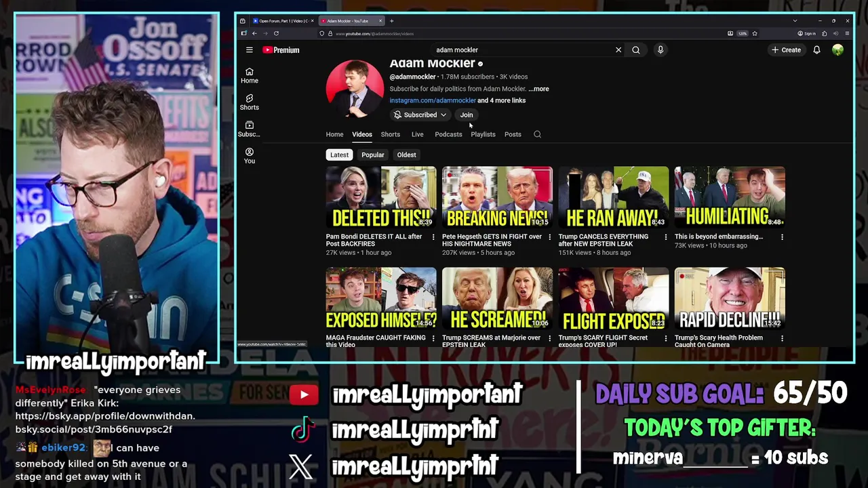Play the 'EXPOSED HIMSELF?' thumbnail video
Viewport: 868px width, 488px height.
381,298
